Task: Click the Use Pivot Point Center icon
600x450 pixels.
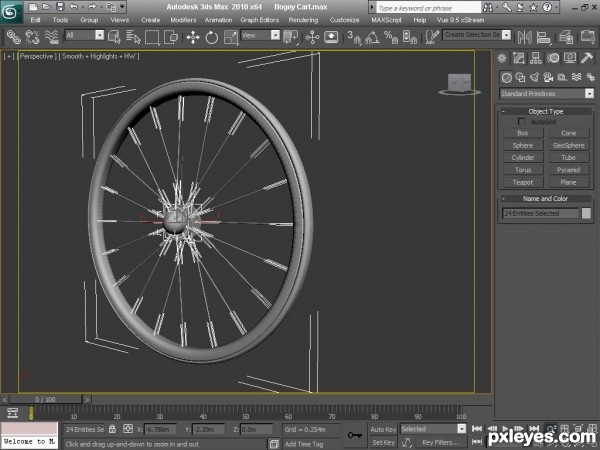Action: [x=291, y=37]
